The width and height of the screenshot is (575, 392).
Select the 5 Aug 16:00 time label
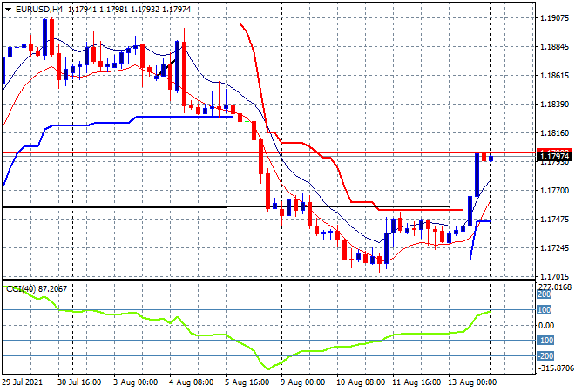tap(247, 382)
